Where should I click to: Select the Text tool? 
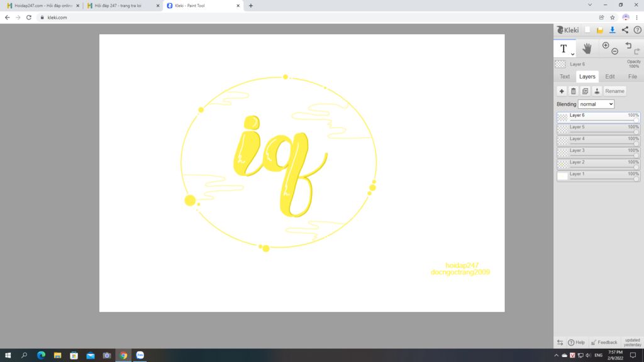coord(563,49)
